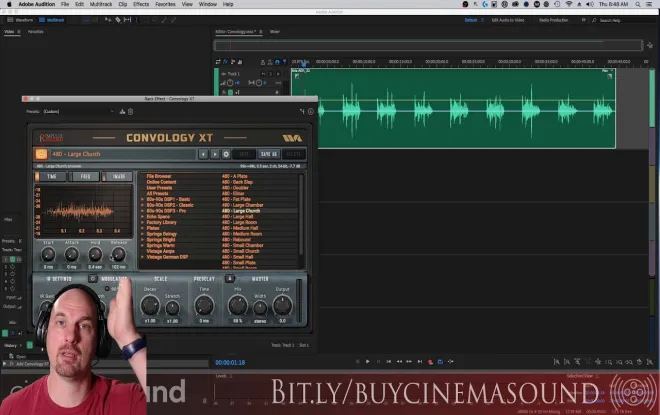The image size is (660, 415).
Task: Expand the Springs Boingy folder
Action: [142, 234]
